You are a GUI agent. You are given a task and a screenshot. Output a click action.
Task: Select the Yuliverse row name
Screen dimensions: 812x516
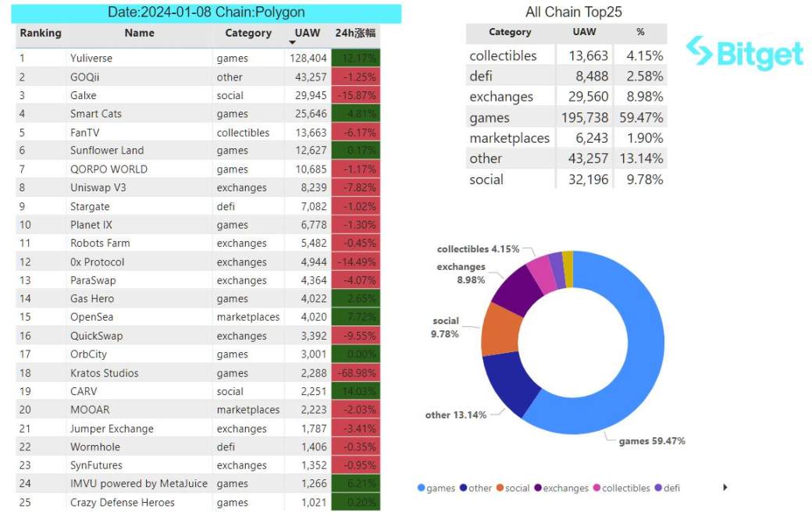coord(91,59)
